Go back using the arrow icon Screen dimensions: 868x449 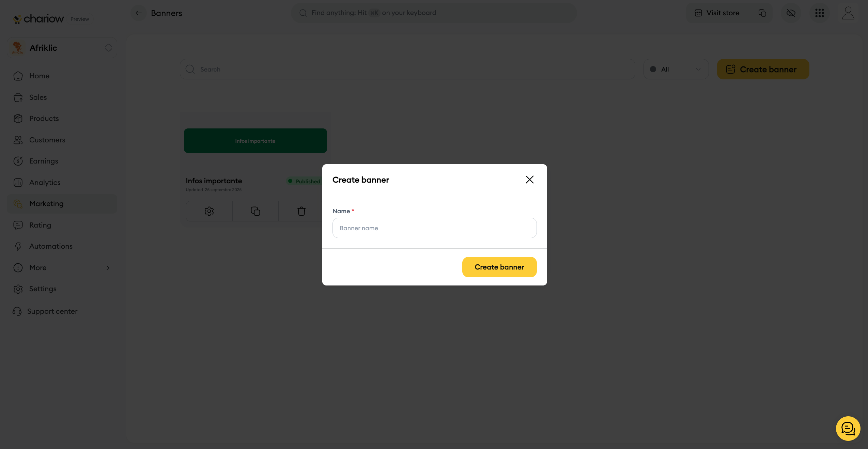tap(138, 13)
